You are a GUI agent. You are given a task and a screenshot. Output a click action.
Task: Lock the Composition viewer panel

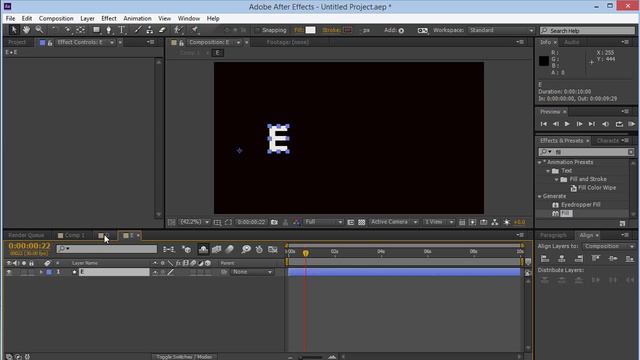182,42
